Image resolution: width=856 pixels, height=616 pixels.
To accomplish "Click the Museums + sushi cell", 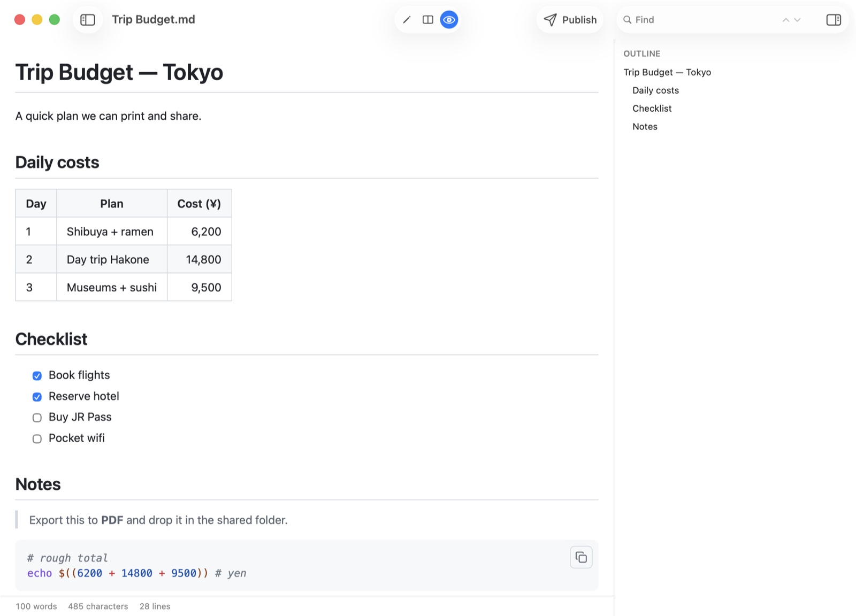I will pyautogui.click(x=112, y=287).
